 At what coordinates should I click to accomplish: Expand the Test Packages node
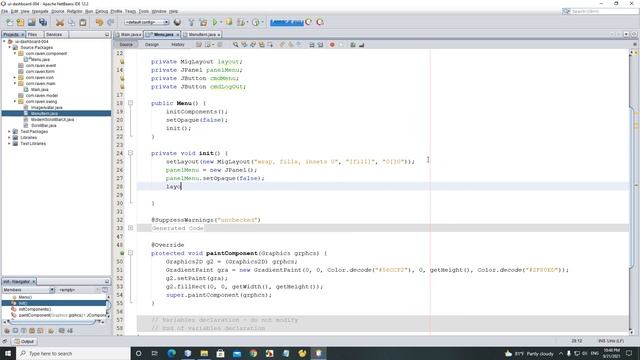[x=10, y=131]
